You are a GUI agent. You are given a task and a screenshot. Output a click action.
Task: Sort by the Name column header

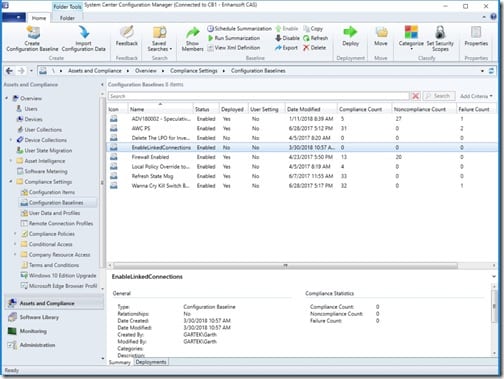[x=160, y=109]
